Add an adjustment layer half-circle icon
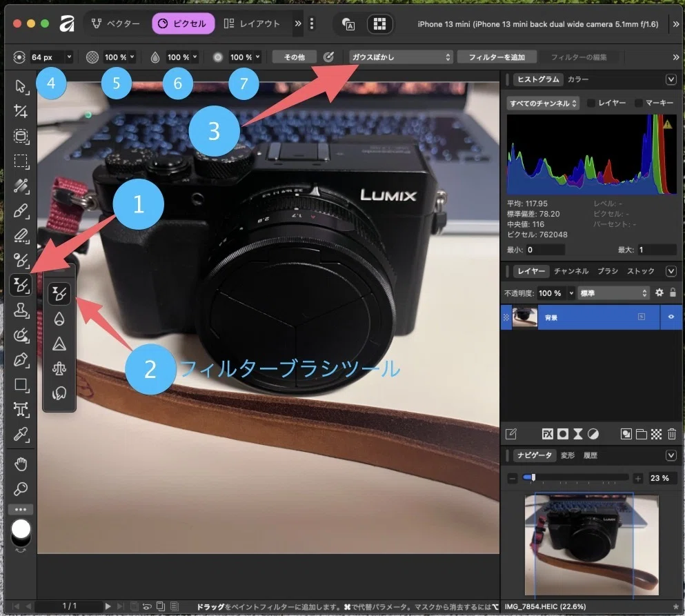This screenshot has width=685, height=616. tap(593, 434)
